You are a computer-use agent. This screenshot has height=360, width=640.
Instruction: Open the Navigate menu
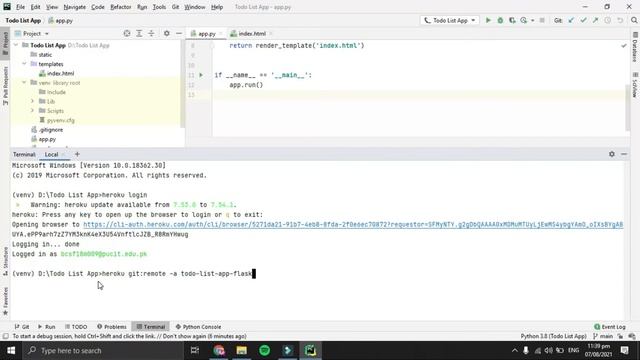click(75, 7)
